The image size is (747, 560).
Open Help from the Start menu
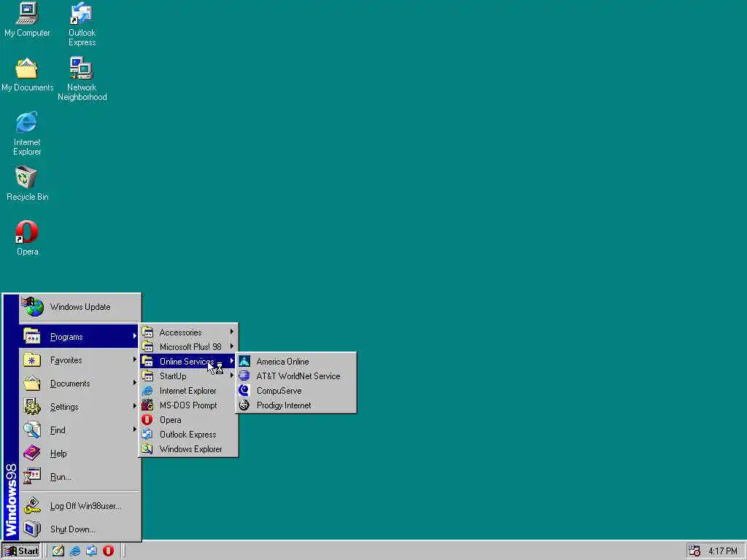(x=80, y=454)
